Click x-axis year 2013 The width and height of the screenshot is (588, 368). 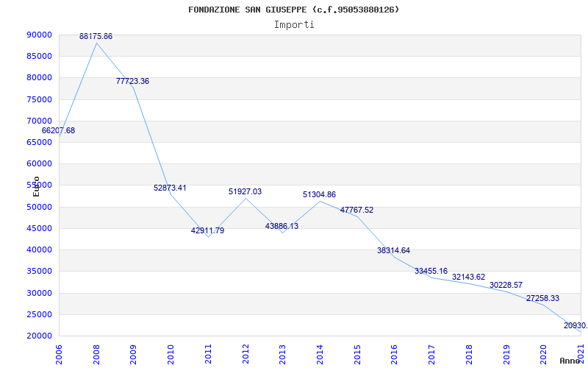[283, 354]
